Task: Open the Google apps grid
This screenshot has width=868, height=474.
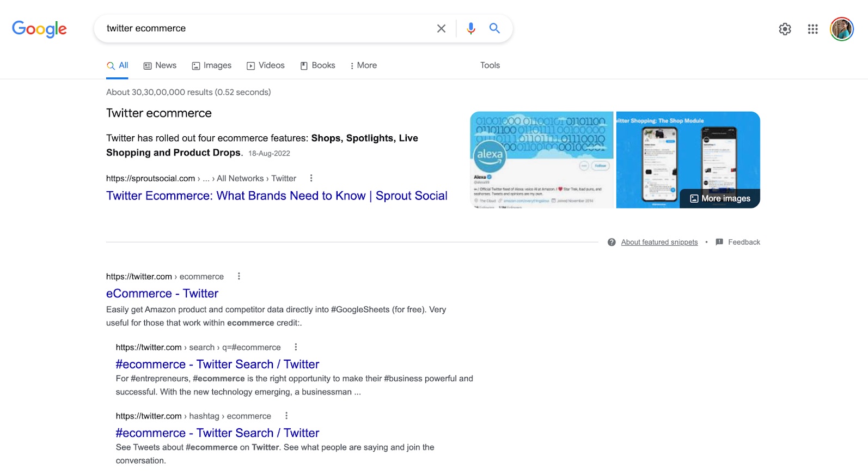Action: pos(813,29)
